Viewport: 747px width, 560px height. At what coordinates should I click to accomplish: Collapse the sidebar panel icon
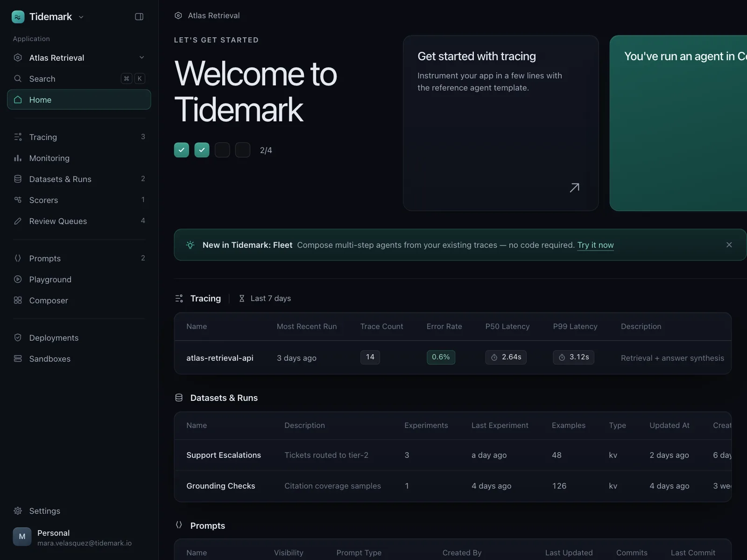(x=139, y=17)
